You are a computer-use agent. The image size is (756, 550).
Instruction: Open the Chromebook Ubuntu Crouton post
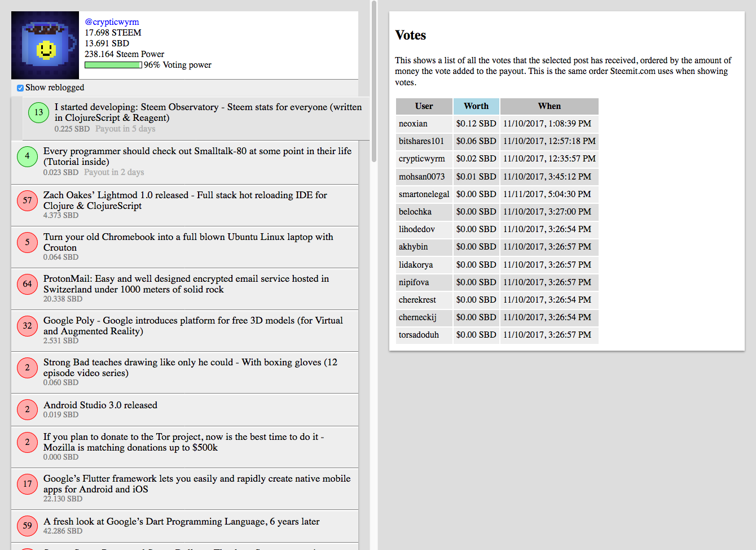pos(184,247)
